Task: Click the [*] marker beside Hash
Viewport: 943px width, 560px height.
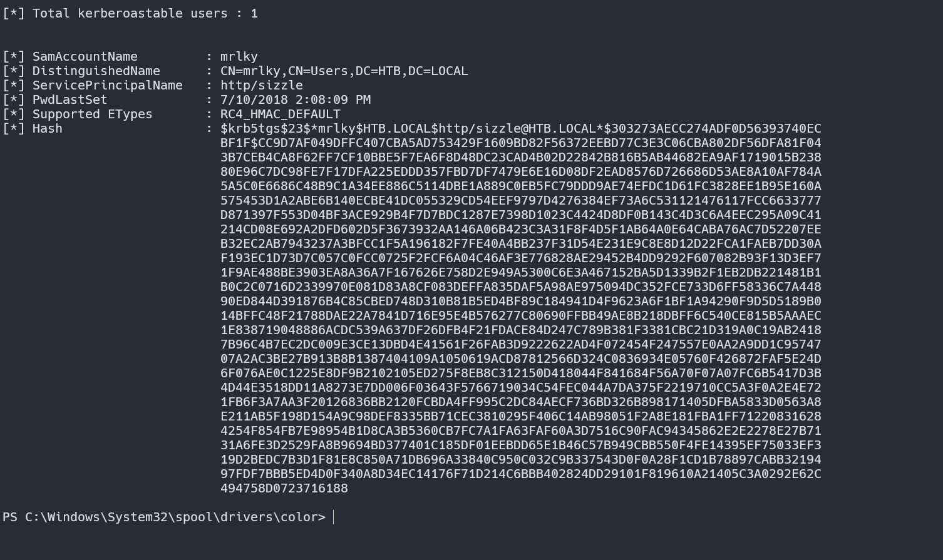Action: point(14,128)
